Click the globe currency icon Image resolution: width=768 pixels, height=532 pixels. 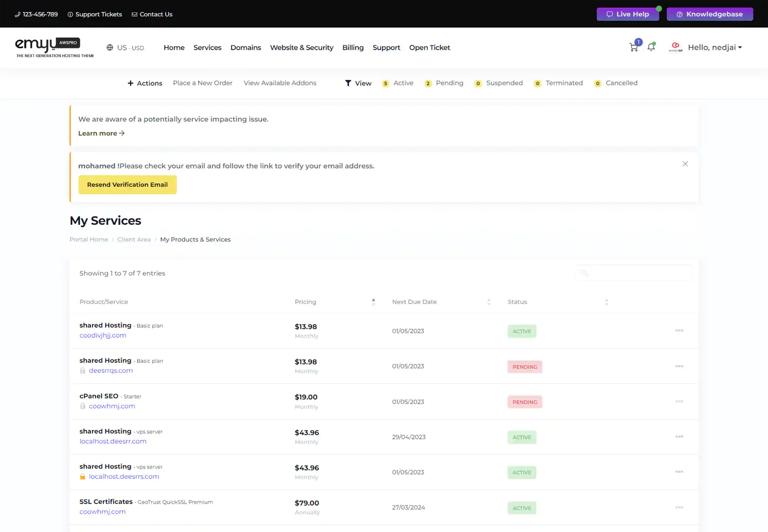click(110, 48)
